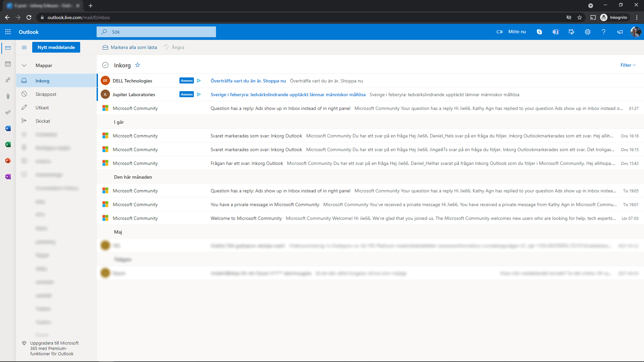The image size is (644, 362).
Task: Start a meeting with Möte nu
Action: (x=511, y=32)
